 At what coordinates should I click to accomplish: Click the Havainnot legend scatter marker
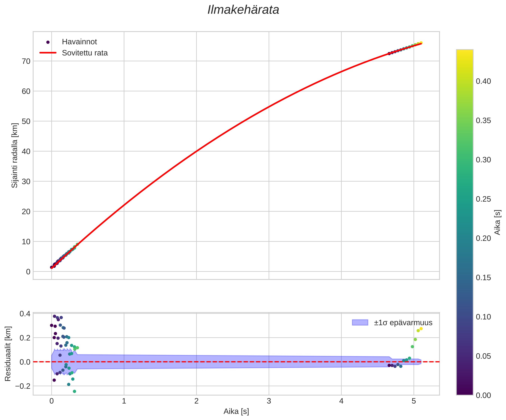tap(48, 42)
